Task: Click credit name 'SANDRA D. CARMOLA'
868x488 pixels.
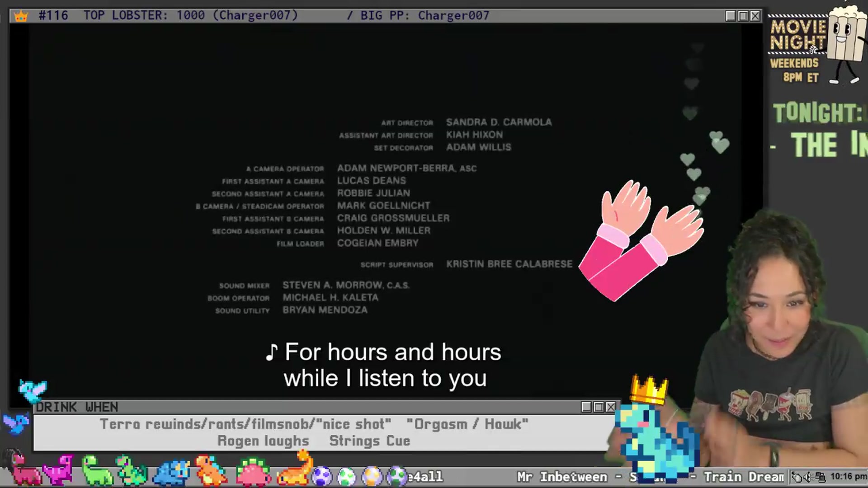Action: pos(499,122)
